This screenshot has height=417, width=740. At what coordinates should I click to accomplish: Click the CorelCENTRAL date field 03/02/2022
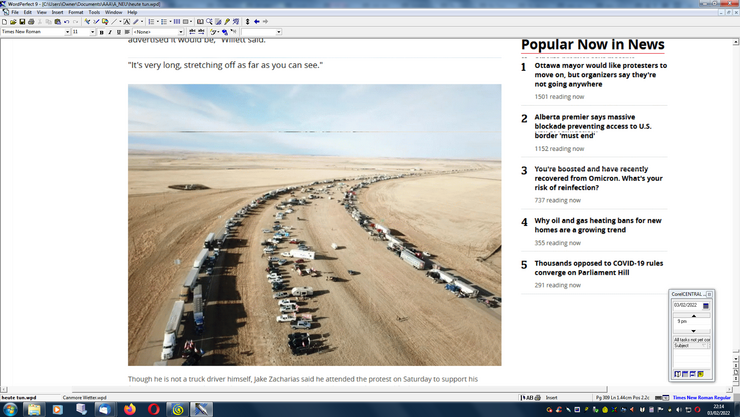click(x=687, y=305)
